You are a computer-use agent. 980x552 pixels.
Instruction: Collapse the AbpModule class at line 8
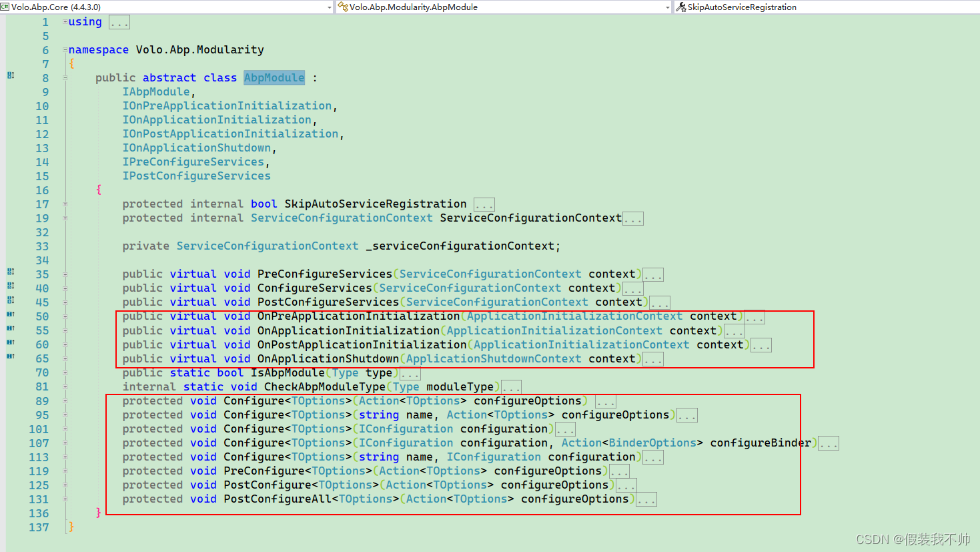click(65, 77)
